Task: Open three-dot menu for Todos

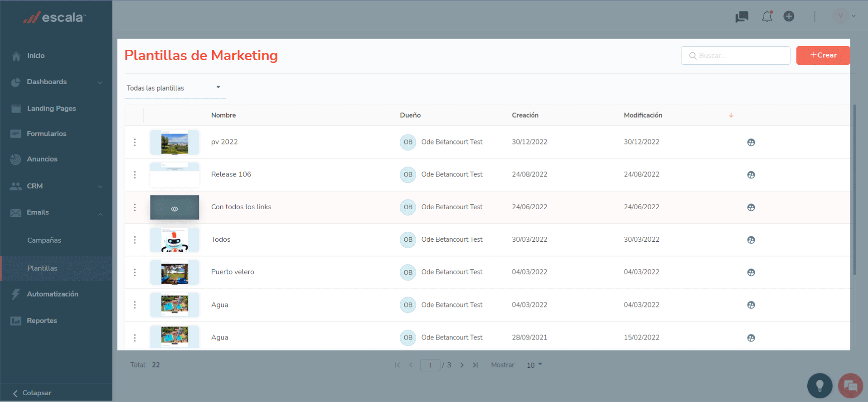Action: point(135,240)
